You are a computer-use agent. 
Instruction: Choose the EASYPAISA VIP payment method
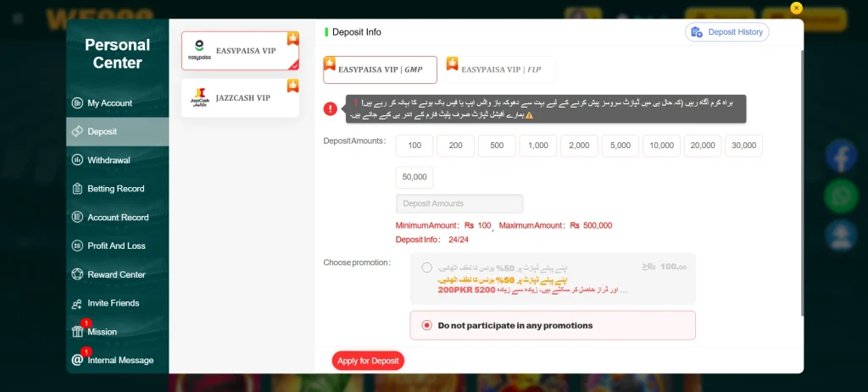240,51
